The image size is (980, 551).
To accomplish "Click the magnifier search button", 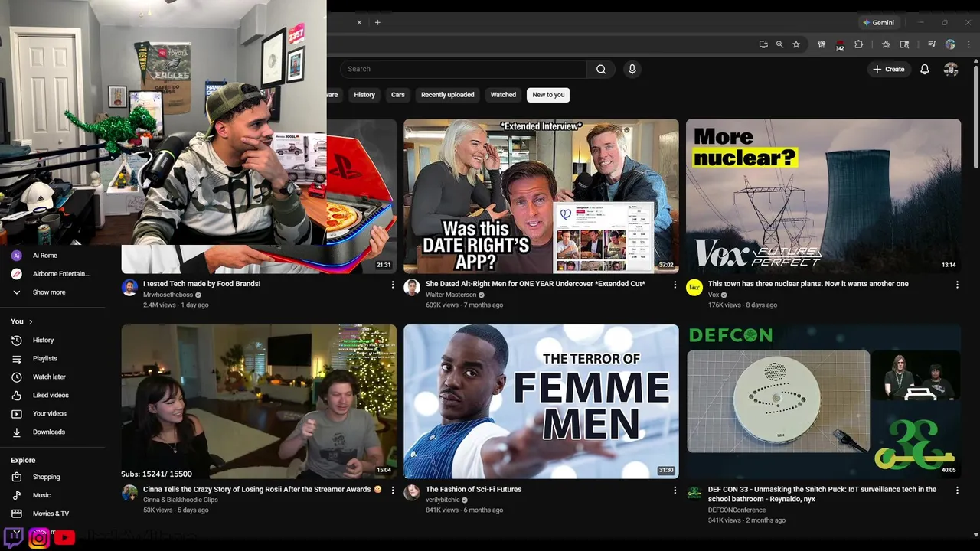I will pos(601,69).
